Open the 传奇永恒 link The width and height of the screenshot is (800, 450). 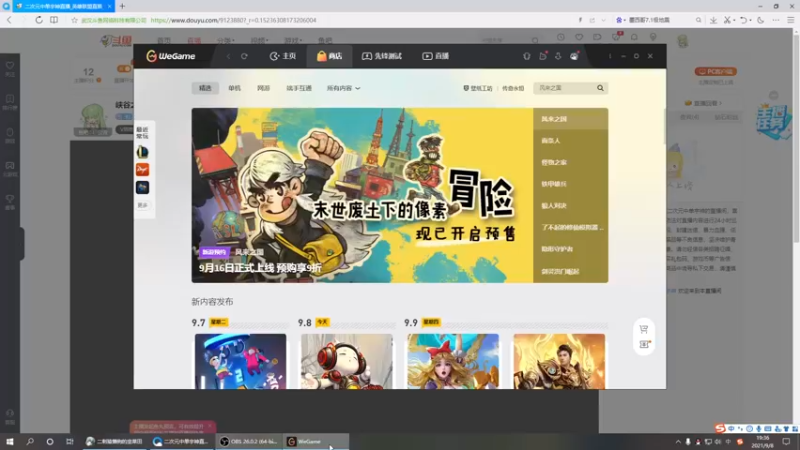pyautogui.click(x=513, y=88)
